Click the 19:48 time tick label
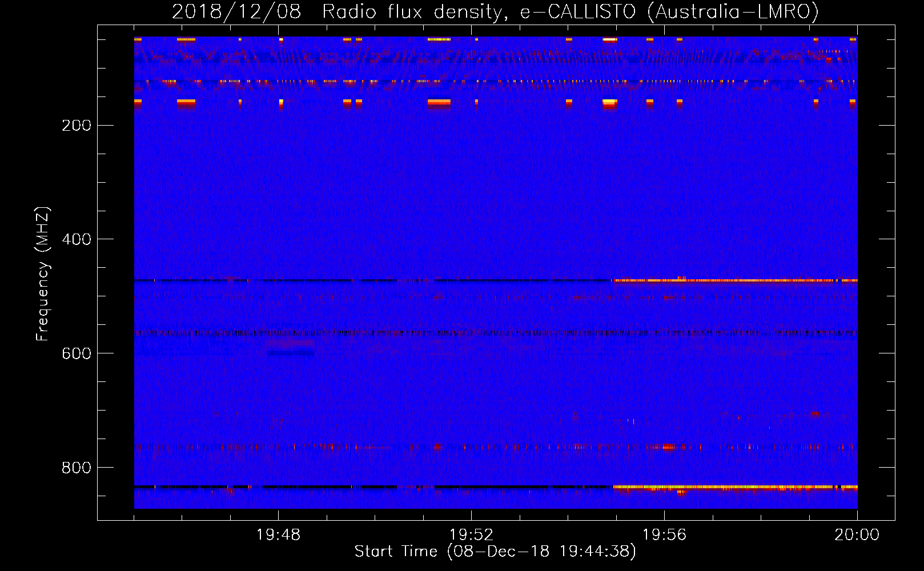This screenshot has width=924, height=571. coord(278,535)
